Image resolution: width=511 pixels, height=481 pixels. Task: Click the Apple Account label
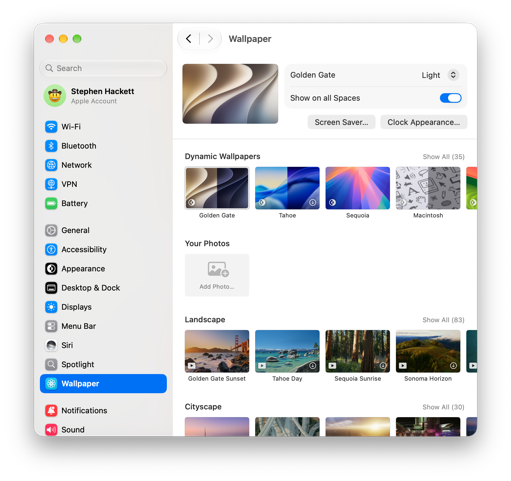coord(94,101)
